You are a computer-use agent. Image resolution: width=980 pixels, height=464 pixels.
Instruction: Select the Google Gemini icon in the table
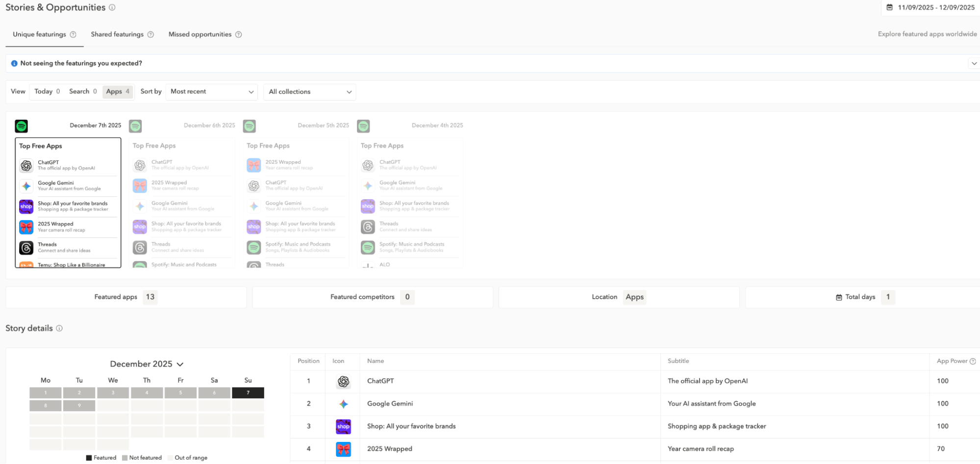point(343,404)
